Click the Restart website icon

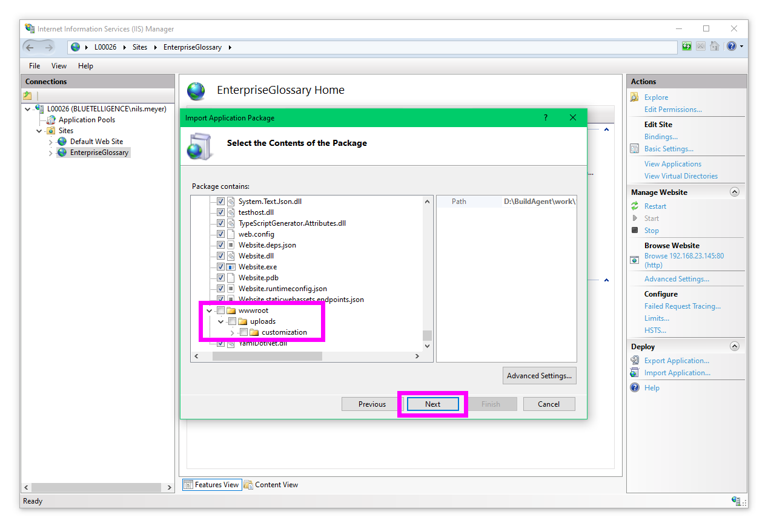point(635,206)
